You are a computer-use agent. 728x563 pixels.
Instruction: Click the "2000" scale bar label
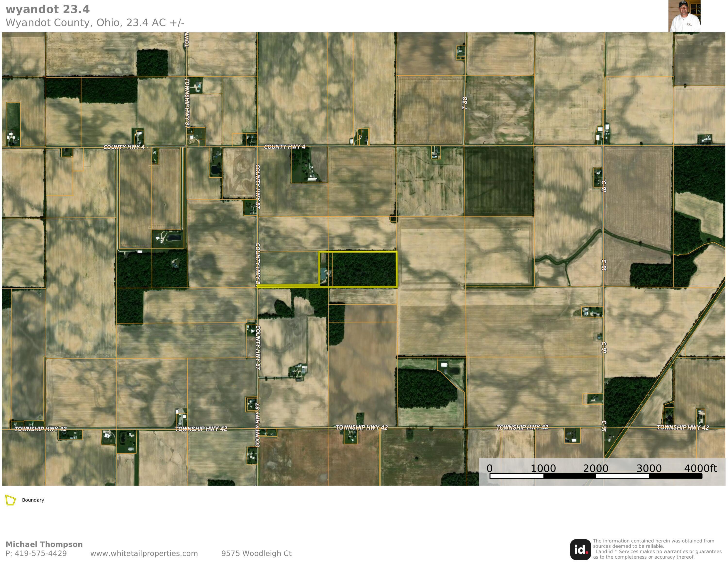point(596,468)
